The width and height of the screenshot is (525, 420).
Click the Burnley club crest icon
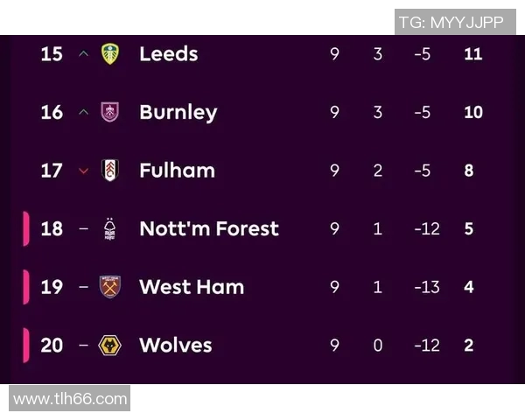tap(109, 112)
